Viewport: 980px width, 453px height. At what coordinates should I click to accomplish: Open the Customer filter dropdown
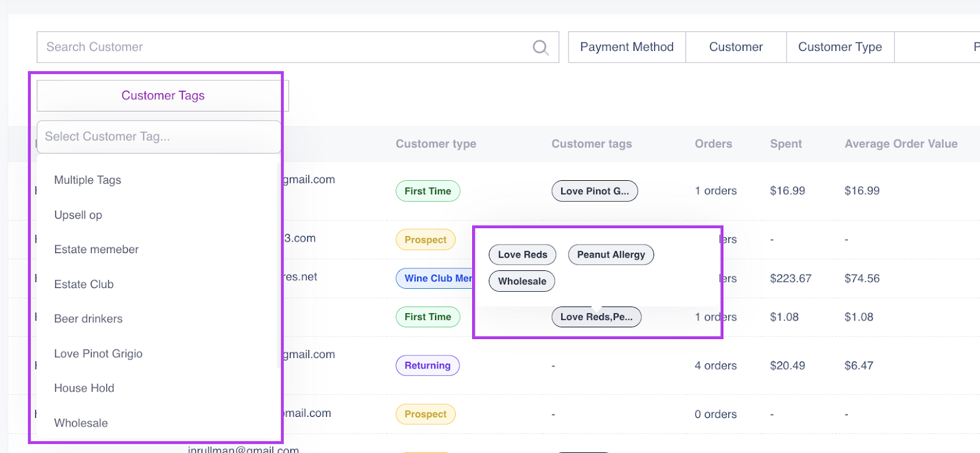(x=736, y=47)
